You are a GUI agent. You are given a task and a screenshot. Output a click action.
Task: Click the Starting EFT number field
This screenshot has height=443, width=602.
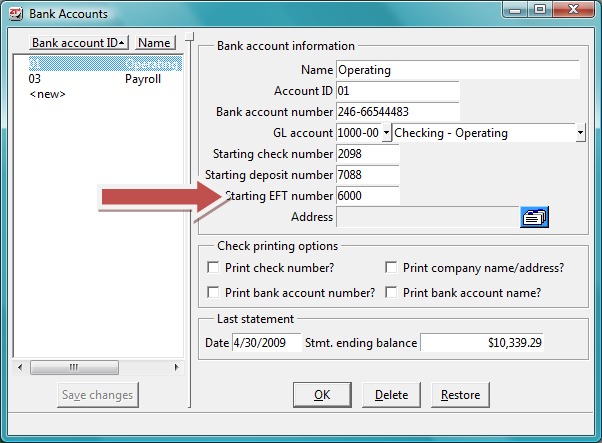tap(368, 196)
